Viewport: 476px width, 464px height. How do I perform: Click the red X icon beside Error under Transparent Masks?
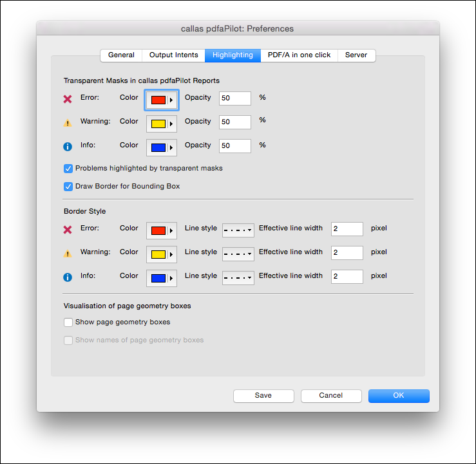[x=68, y=99]
